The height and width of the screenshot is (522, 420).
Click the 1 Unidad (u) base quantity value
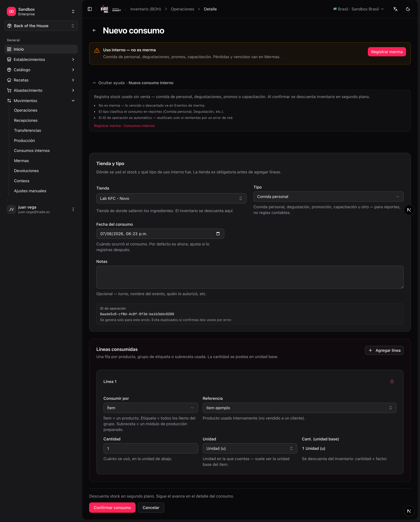point(314,448)
